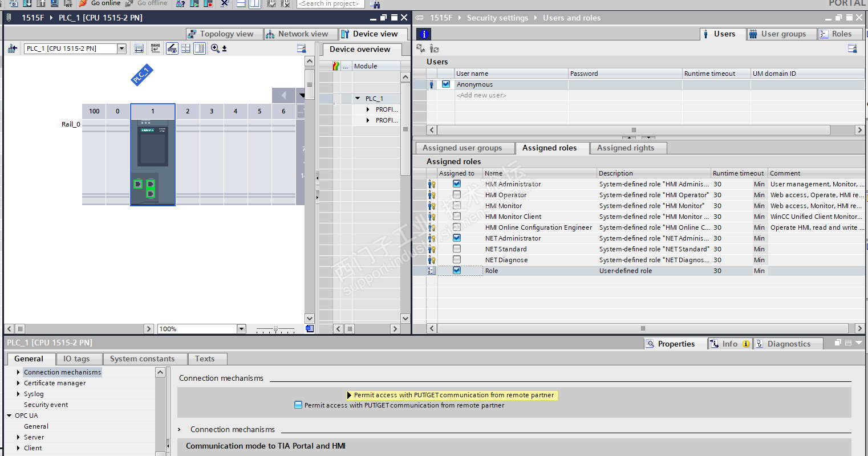This screenshot has height=456, width=868.
Task: Click the Go offline toolbar button
Action: (x=147, y=3)
